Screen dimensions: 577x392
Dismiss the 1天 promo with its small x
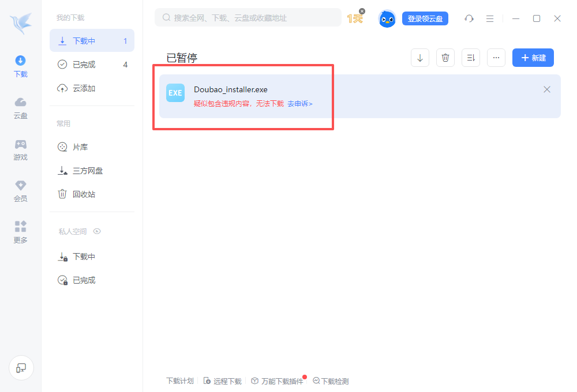(x=362, y=12)
